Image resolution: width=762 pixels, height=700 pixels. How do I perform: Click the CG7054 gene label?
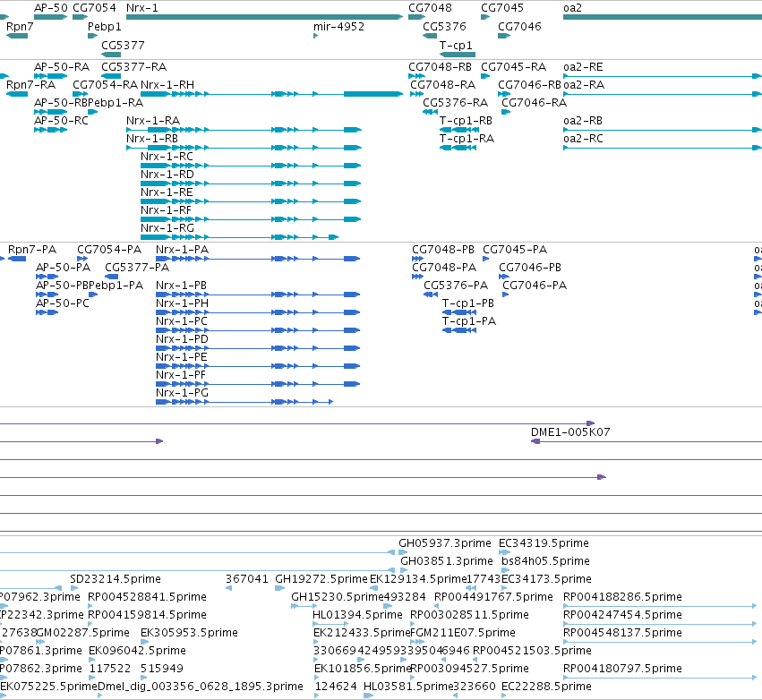click(x=94, y=8)
